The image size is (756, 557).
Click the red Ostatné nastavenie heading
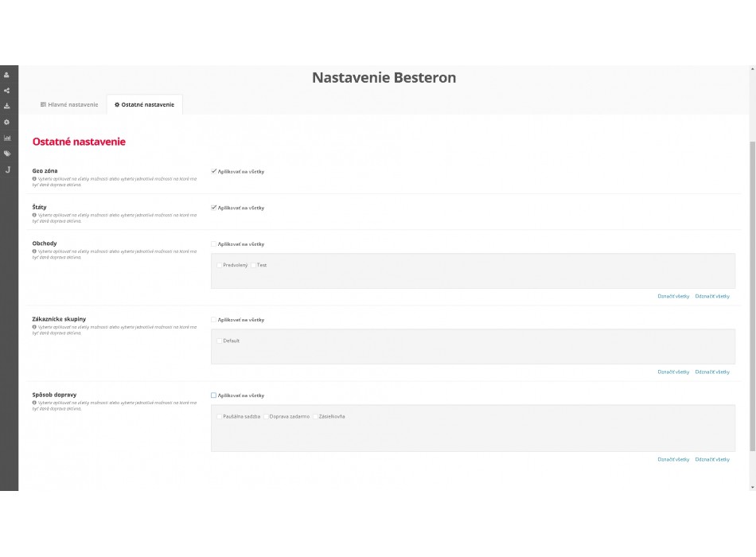tap(79, 142)
